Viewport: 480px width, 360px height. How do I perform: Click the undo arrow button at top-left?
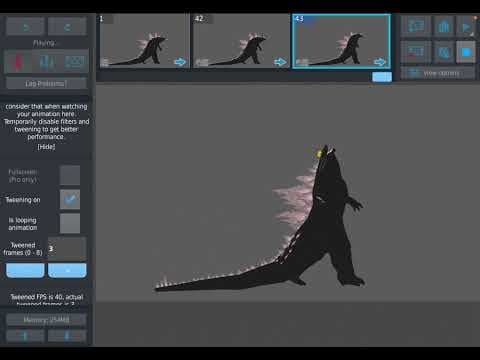click(25, 26)
